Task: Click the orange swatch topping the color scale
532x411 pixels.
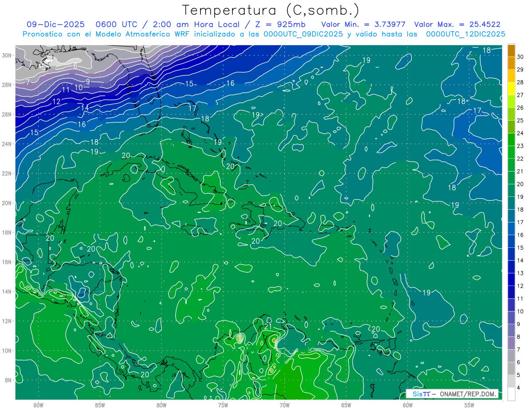Action: pos(511,51)
